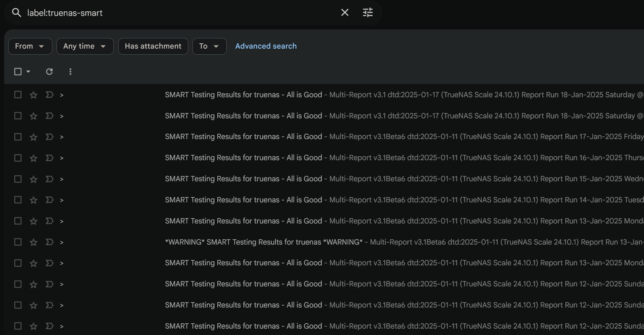The width and height of the screenshot is (644, 335).
Task: Select the 17-Jan-2025 Friday email checkbox
Action: [18, 137]
